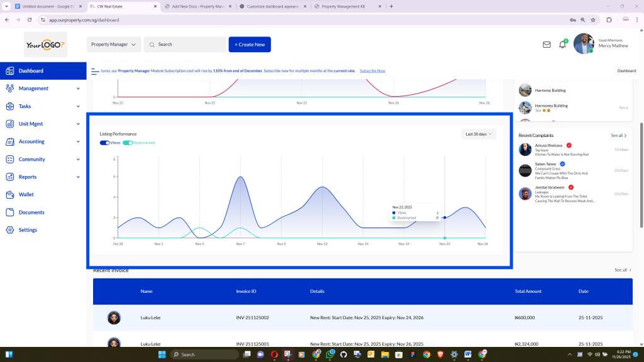
Task: Open the Windows Start menu
Action: [161, 354]
